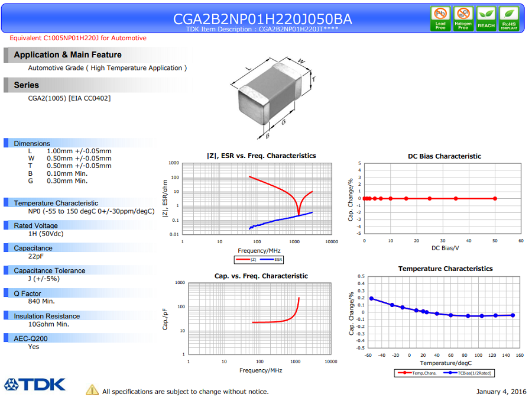
Task: Click the Q Factor heading
Action: point(27,293)
